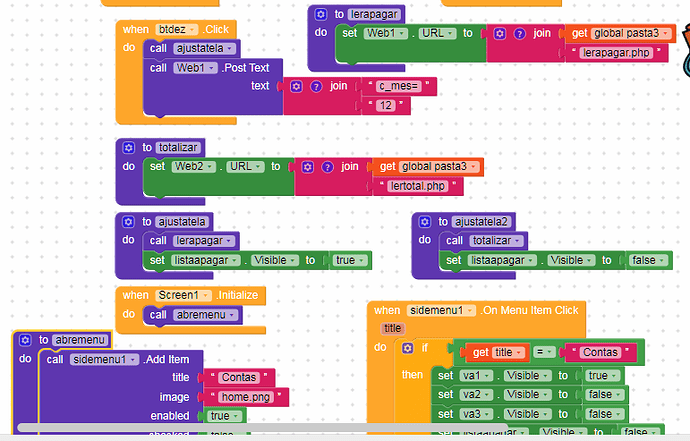Click the gear icon on the if block

(407, 348)
